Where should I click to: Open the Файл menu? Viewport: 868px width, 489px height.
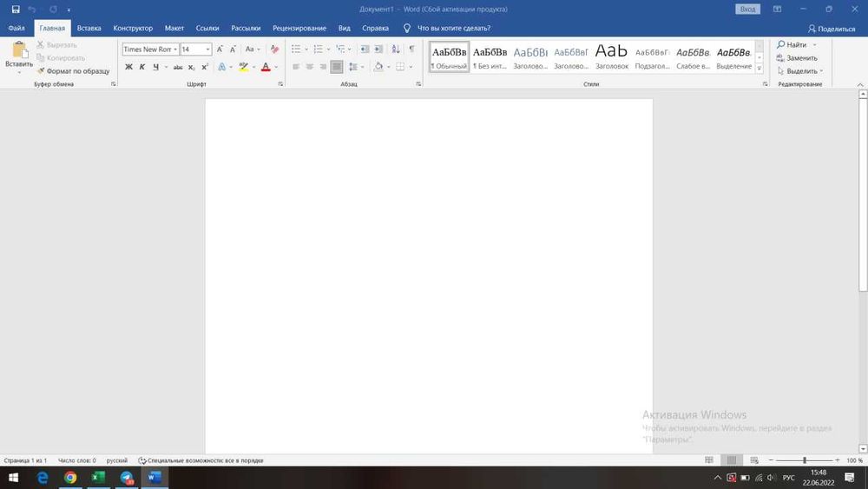pyautogui.click(x=16, y=29)
